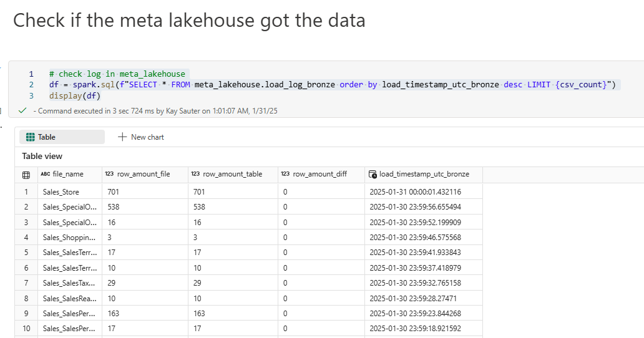Select timestamp cell 2025-01-31 00:00:01.432116

(415, 192)
